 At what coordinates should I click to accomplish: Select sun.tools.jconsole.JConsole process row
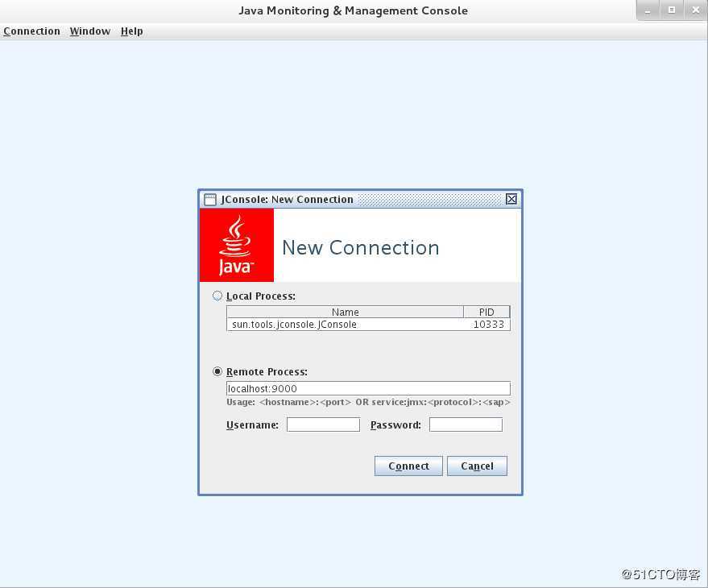(368, 325)
